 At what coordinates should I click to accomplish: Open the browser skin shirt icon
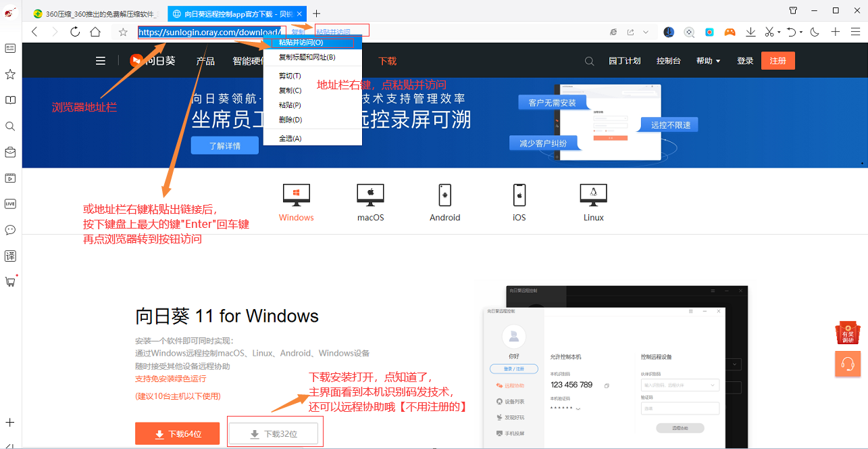click(x=794, y=10)
